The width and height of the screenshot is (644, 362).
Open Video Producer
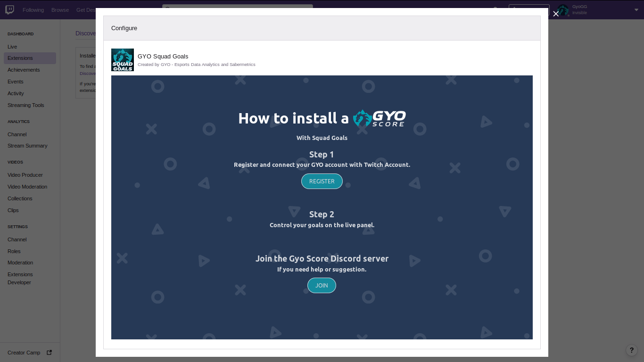pyautogui.click(x=25, y=175)
